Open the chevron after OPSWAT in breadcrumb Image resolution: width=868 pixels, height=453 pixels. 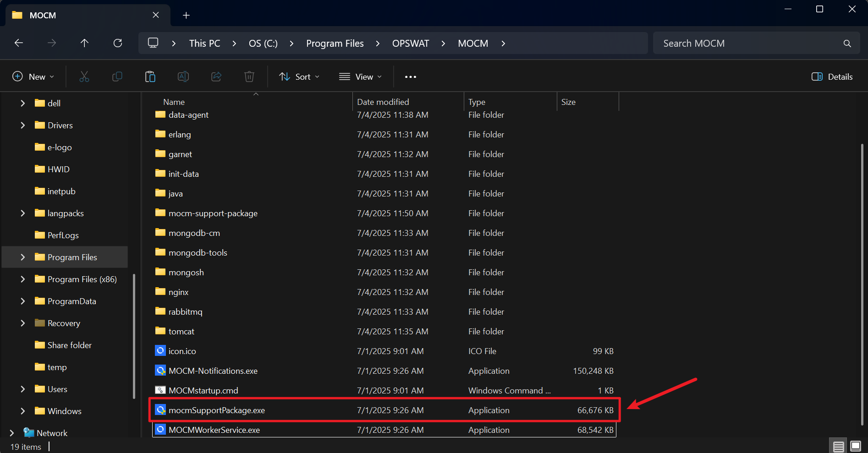[443, 43]
